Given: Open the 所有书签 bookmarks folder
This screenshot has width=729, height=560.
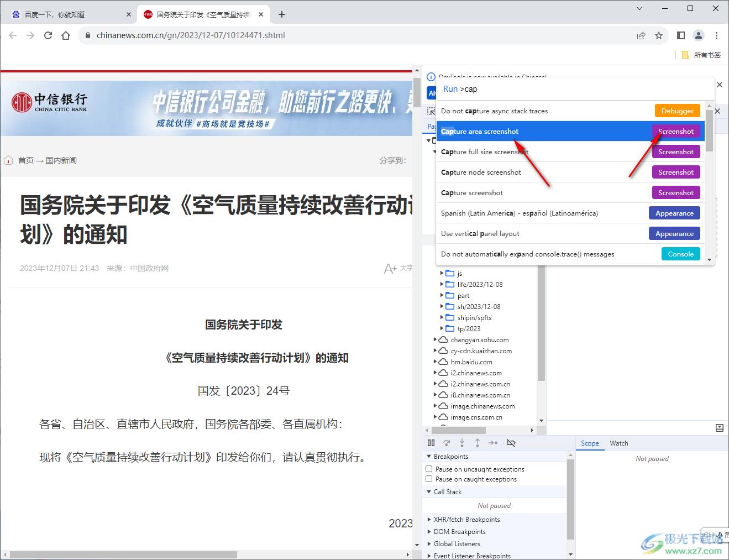Looking at the screenshot, I should click(701, 55).
